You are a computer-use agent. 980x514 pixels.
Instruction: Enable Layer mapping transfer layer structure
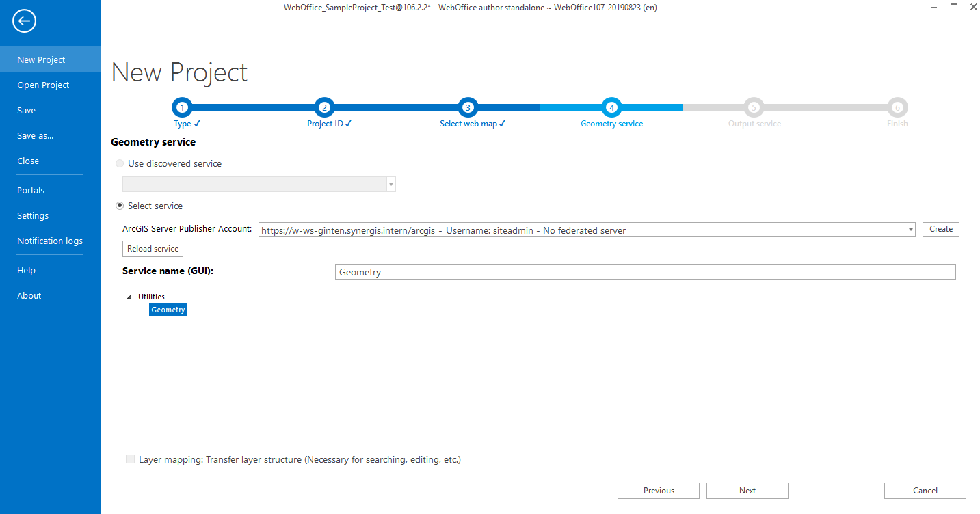click(130, 459)
